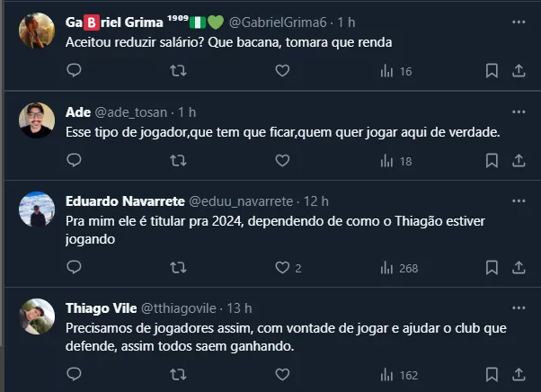This screenshot has width=541, height=392.
Task: Open more options on Gabriel Grima's tweet
Action: (x=518, y=22)
